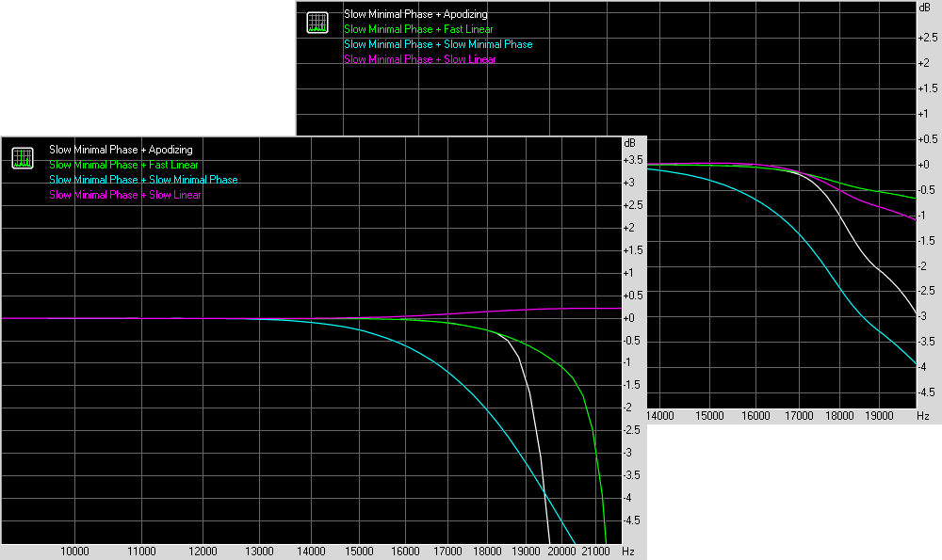Click the dB axis label on rear graph

pyautogui.click(x=924, y=8)
